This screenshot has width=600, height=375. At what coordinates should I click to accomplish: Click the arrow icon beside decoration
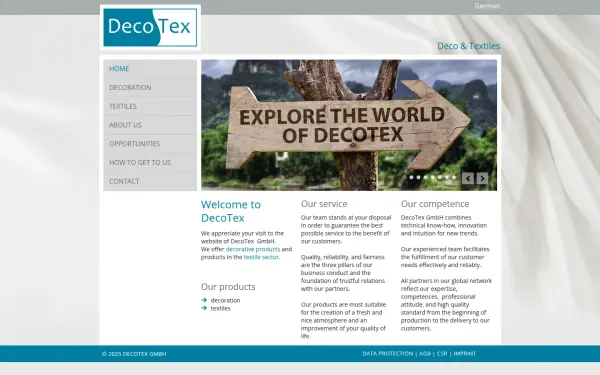click(204, 300)
